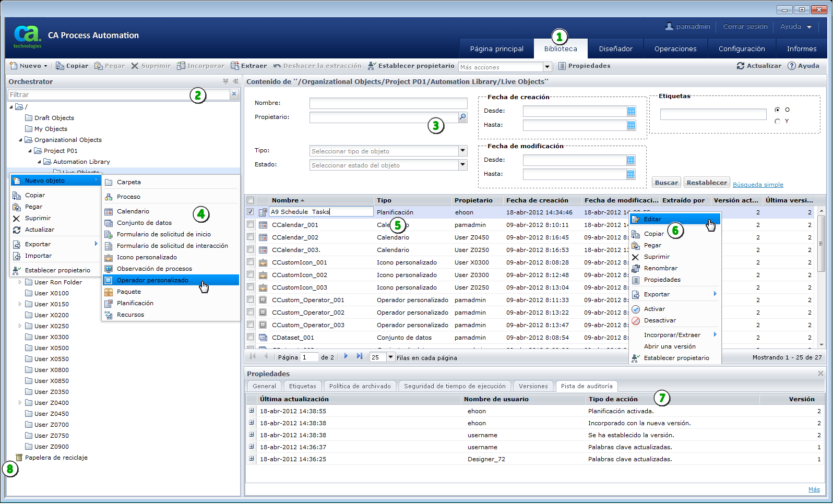Switch to the Operaciones tab
This screenshot has height=504, width=833.
coord(675,49)
